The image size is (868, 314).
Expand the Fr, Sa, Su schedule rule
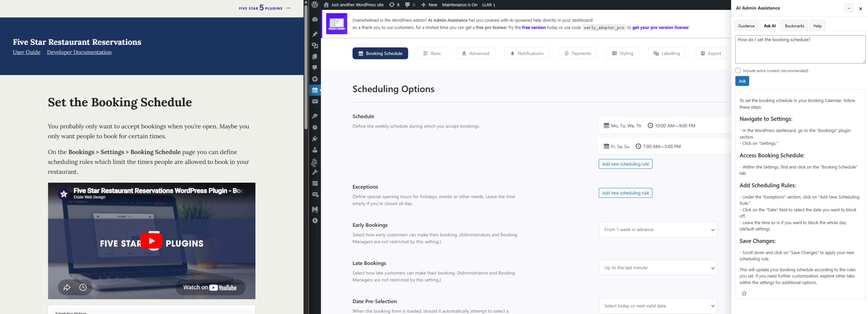[x=665, y=146]
